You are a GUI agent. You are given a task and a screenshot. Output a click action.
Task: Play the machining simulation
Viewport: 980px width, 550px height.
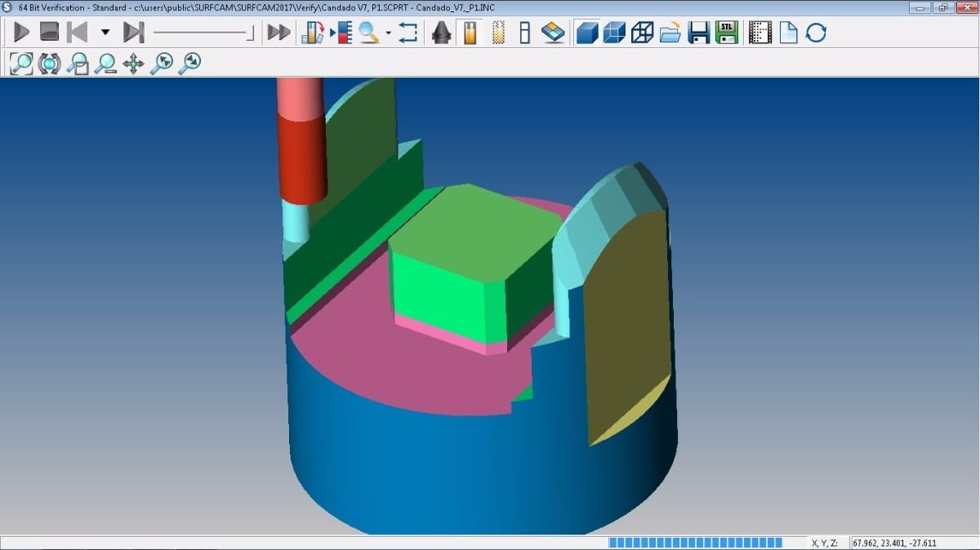[21, 34]
